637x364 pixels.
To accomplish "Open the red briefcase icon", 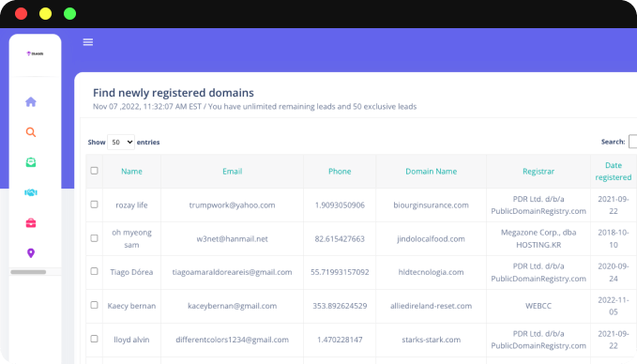I will pos(31,223).
